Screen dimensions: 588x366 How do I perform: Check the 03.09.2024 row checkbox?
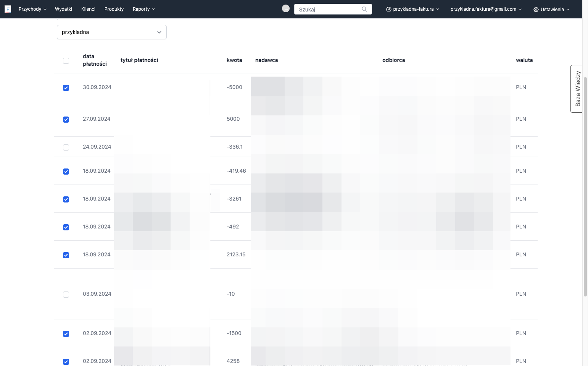(66, 295)
